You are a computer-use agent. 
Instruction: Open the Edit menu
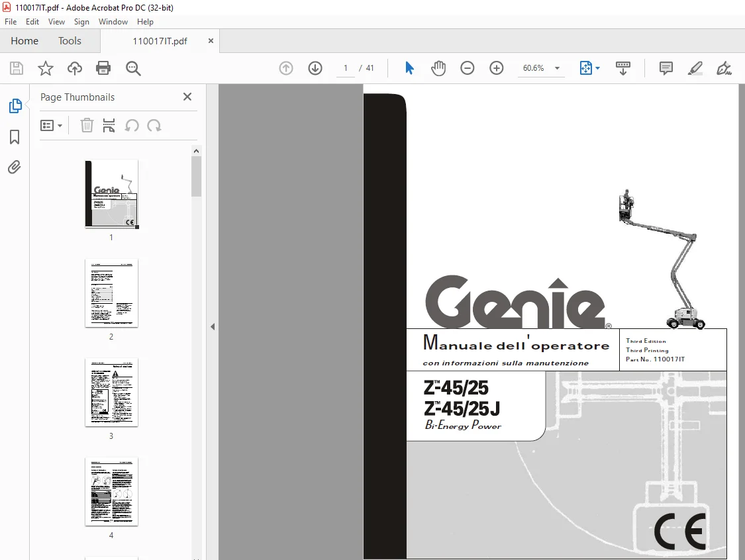click(x=32, y=22)
